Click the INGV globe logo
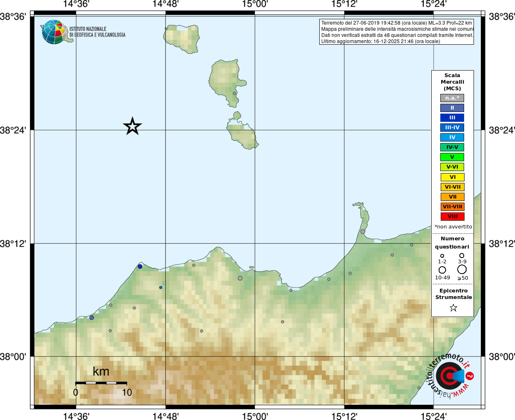This screenshot has height=420, width=515. (x=54, y=32)
